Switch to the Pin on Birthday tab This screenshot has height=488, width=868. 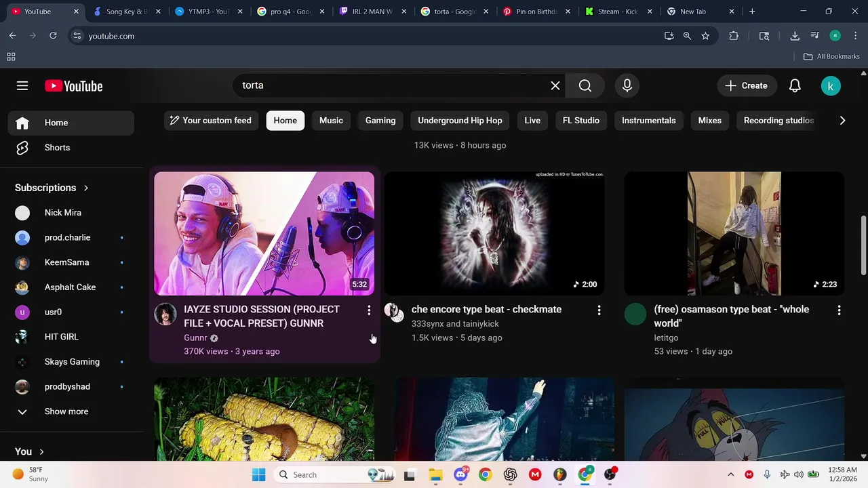[535, 12]
